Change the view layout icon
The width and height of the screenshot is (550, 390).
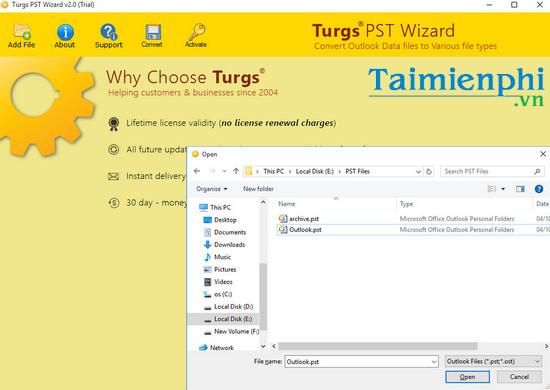492,189
